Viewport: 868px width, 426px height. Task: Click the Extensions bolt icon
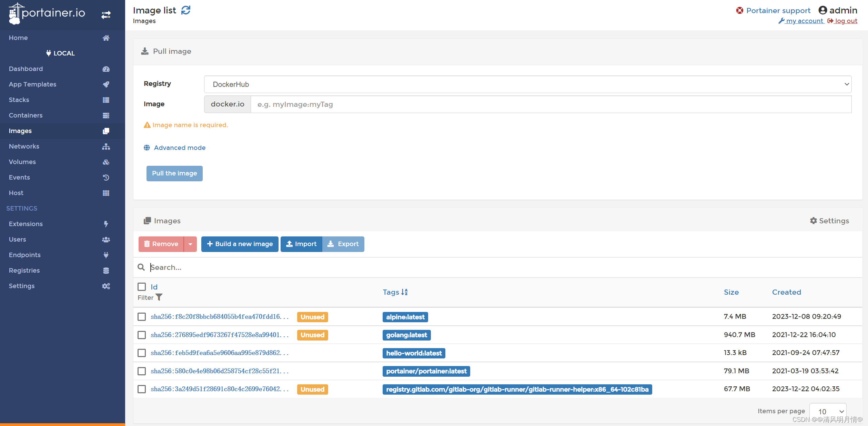pos(106,224)
